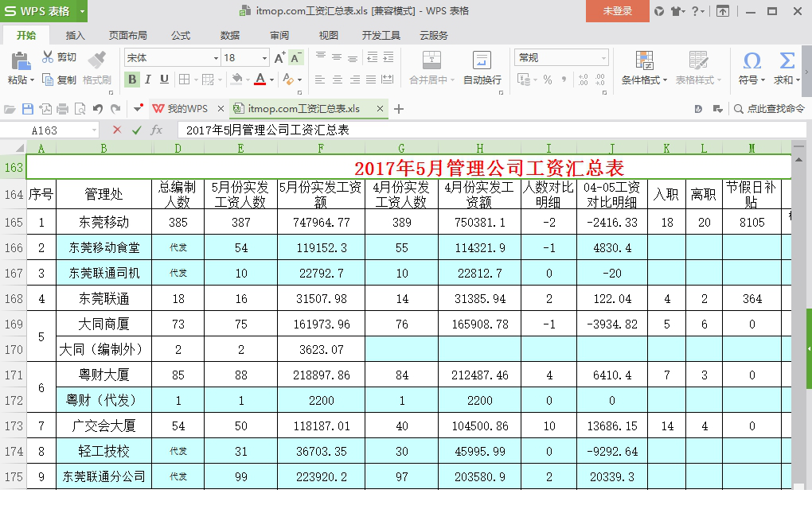The height and width of the screenshot is (509, 812).
Task: Click the fx insert function button
Action: (156, 130)
